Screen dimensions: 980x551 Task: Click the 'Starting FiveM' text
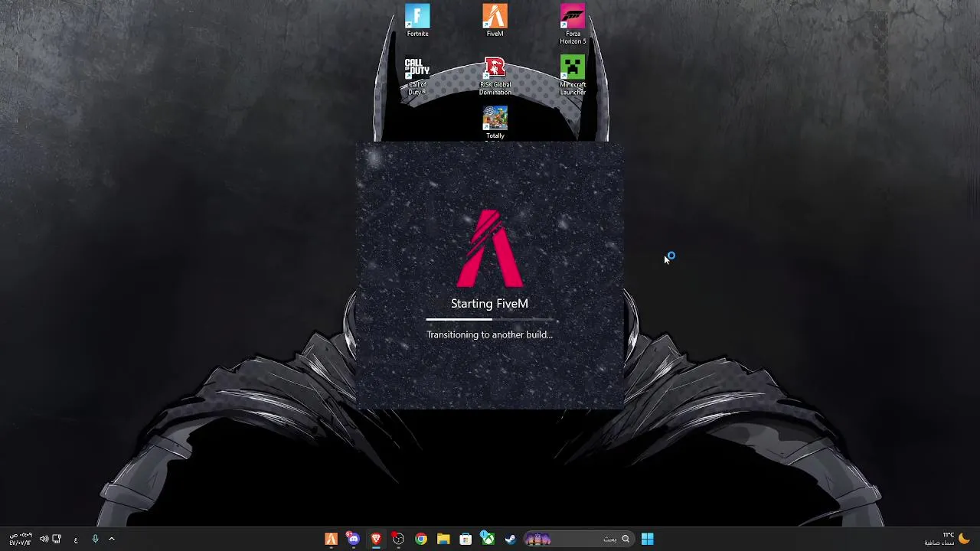coord(489,303)
